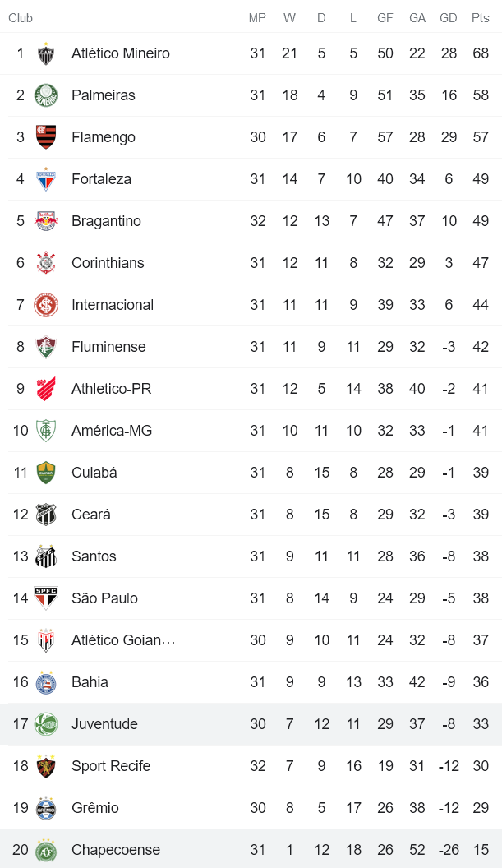
Task: Click the Pts column header
Action: point(480,18)
